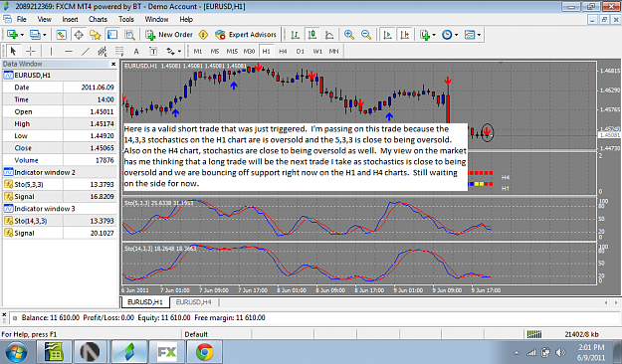This screenshot has width=622, height=364.
Task: Switch to M5 timeframe
Action: [x=215, y=51]
